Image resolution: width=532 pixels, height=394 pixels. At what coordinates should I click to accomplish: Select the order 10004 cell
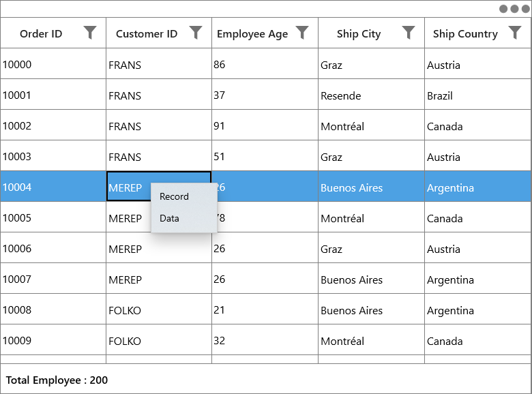[x=53, y=187]
